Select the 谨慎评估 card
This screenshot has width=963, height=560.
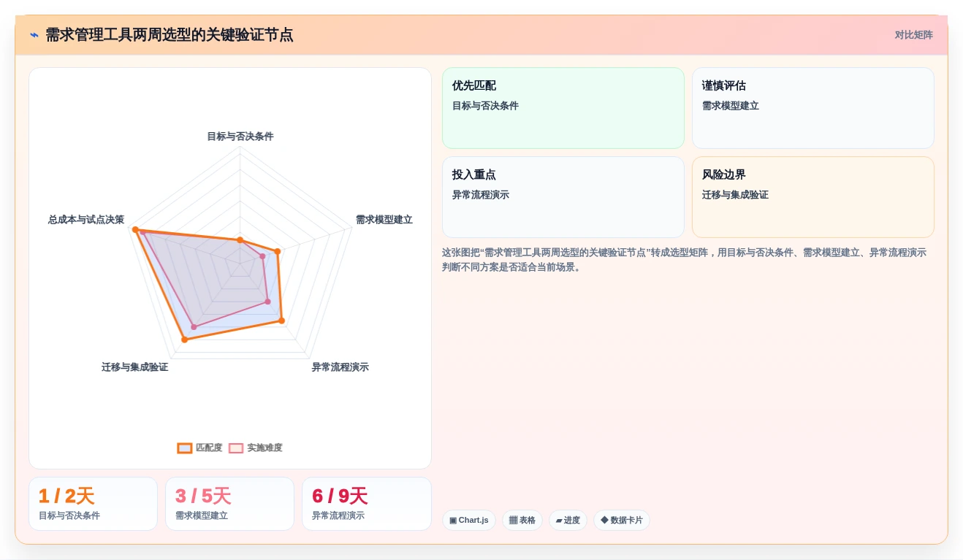[813, 108]
